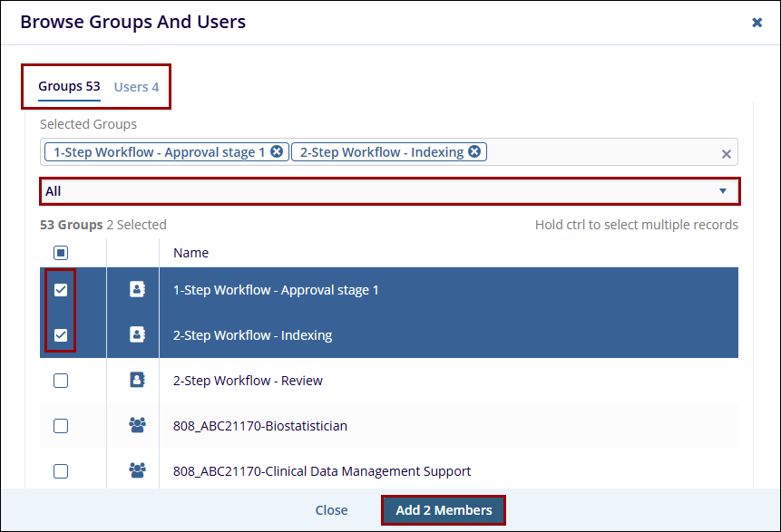Uncheck 1-Step Workflow - Approval stage 1
This screenshot has height=532, width=781.
coord(61,290)
